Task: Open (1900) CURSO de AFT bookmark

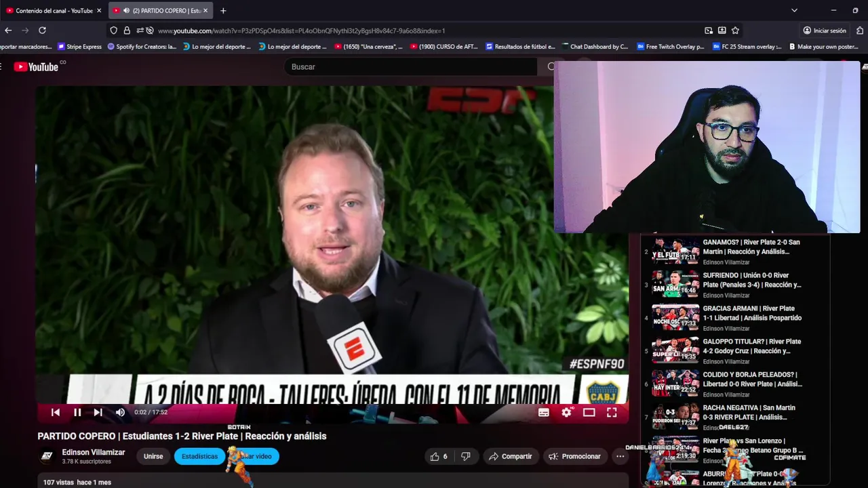Action: point(444,47)
